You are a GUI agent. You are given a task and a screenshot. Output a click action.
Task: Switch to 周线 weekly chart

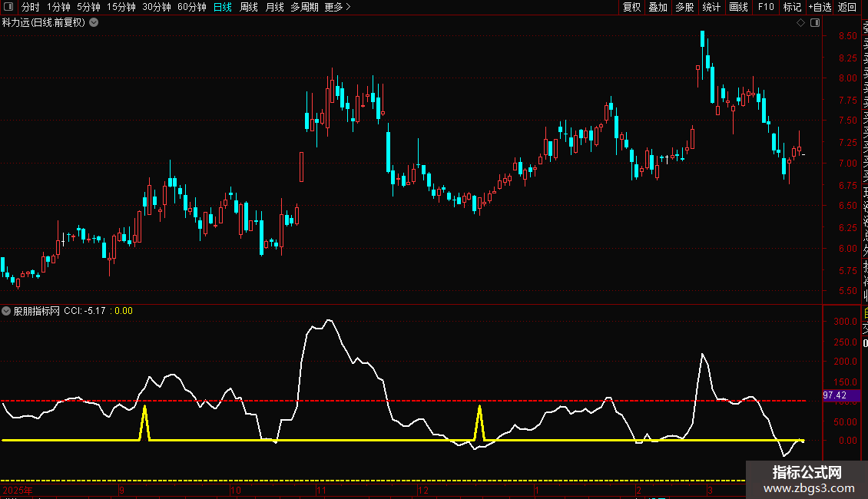(249, 7)
